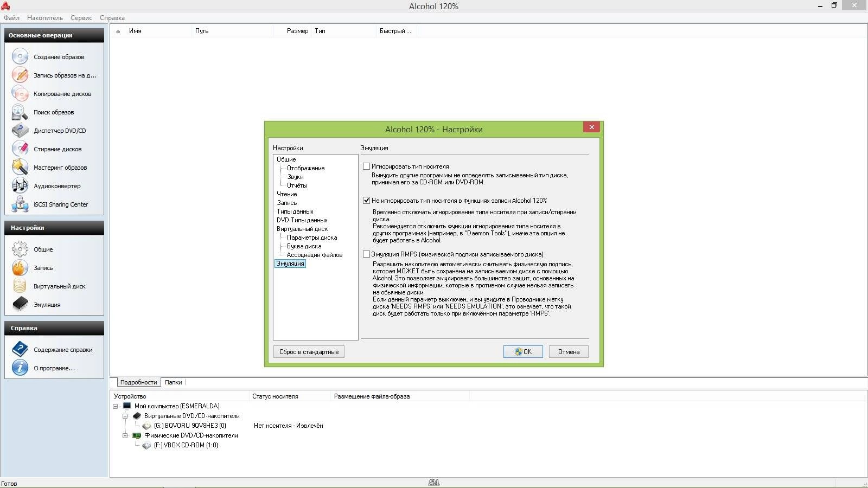Launch the audio converter icon
Image resolution: width=868 pixels, height=488 pixels.
point(20,185)
